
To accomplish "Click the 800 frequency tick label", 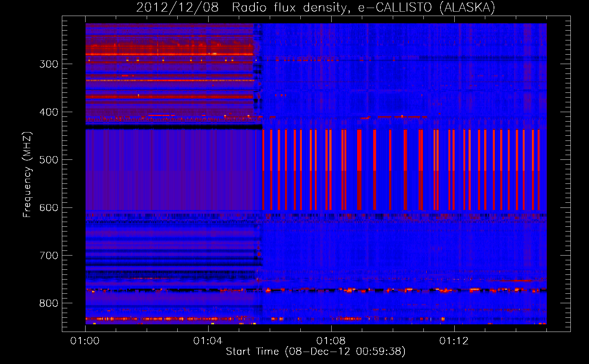I will click(48, 304).
